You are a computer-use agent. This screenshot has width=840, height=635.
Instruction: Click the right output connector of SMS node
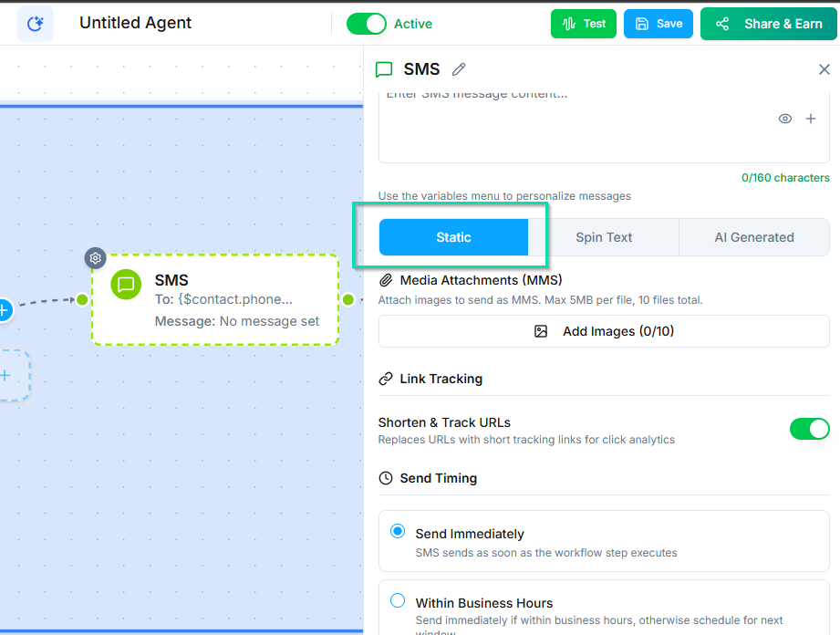(347, 299)
